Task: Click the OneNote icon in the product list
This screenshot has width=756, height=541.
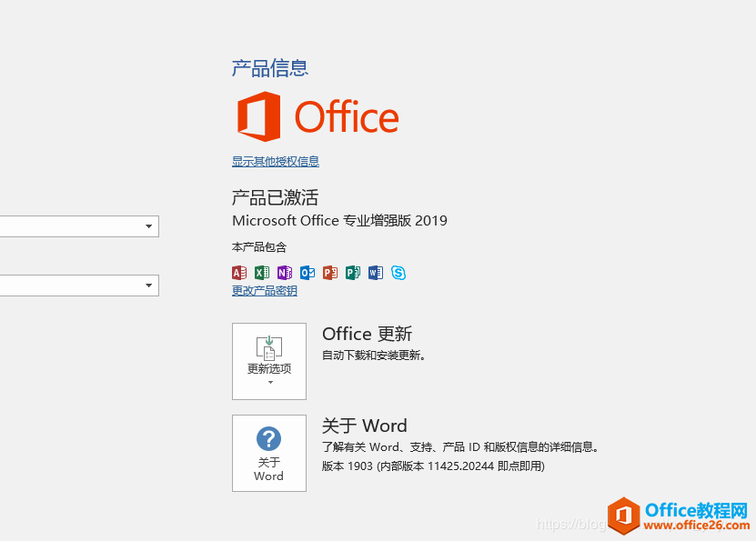Action: coord(285,272)
